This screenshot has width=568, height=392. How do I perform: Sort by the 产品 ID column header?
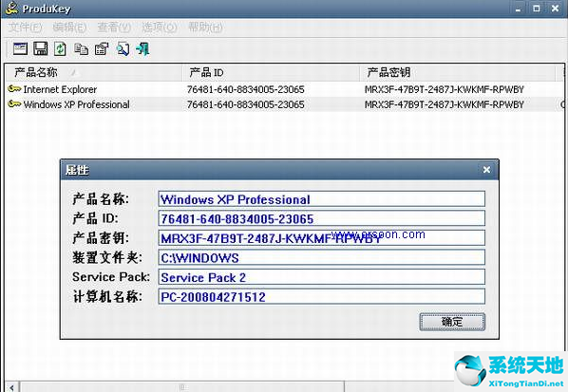tap(271, 73)
